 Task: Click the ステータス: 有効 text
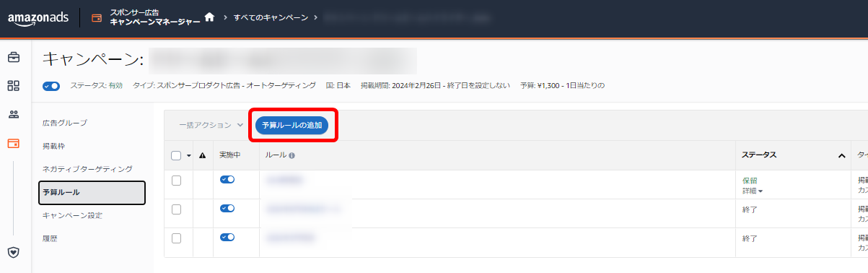97,86
